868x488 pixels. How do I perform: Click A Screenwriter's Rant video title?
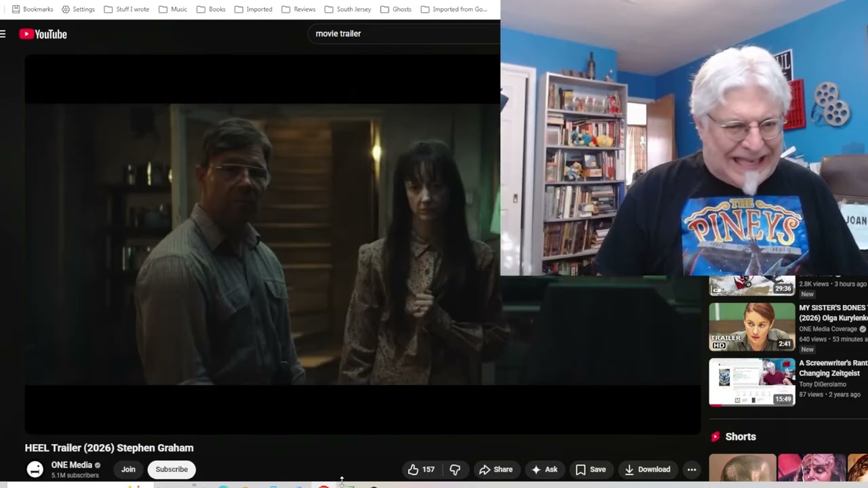point(833,368)
